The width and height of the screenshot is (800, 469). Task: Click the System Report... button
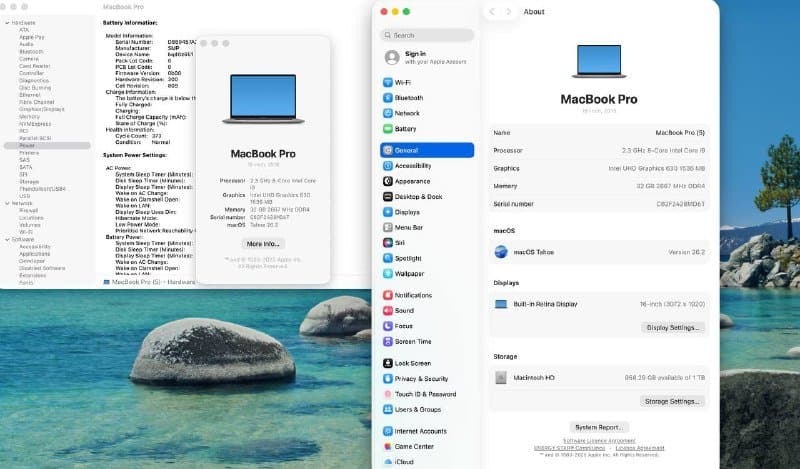pyautogui.click(x=599, y=427)
